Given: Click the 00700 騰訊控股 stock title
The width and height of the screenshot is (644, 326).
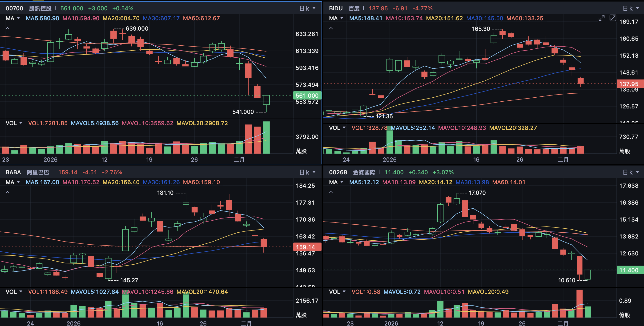Looking at the screenshot, I should tap(28, 8).
